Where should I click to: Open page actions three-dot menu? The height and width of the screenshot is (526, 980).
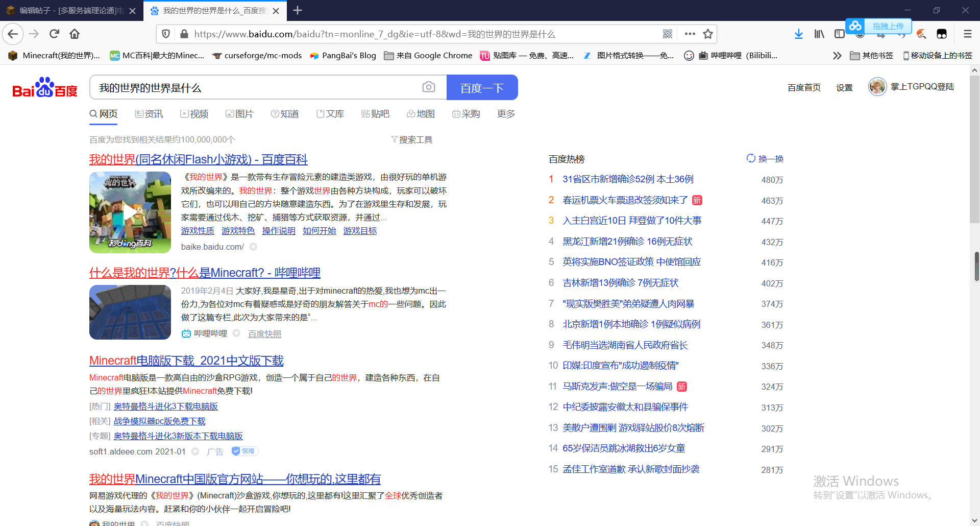pyautogui.click(x=690, y=34)
